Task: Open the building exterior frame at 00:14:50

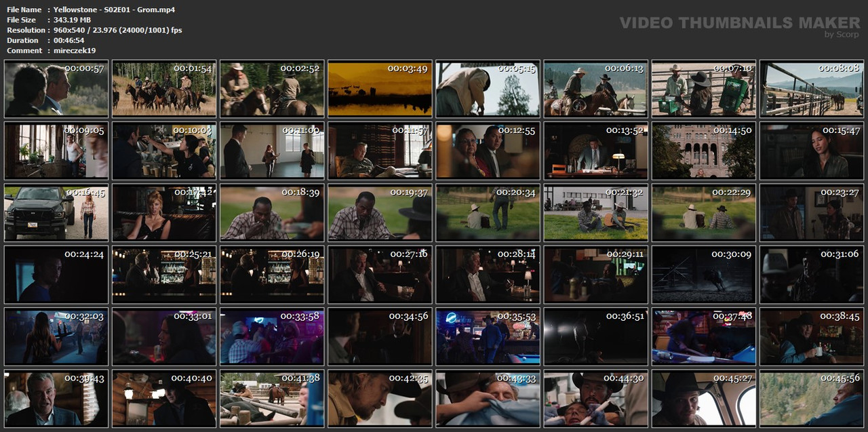Action: pos(704,151)
